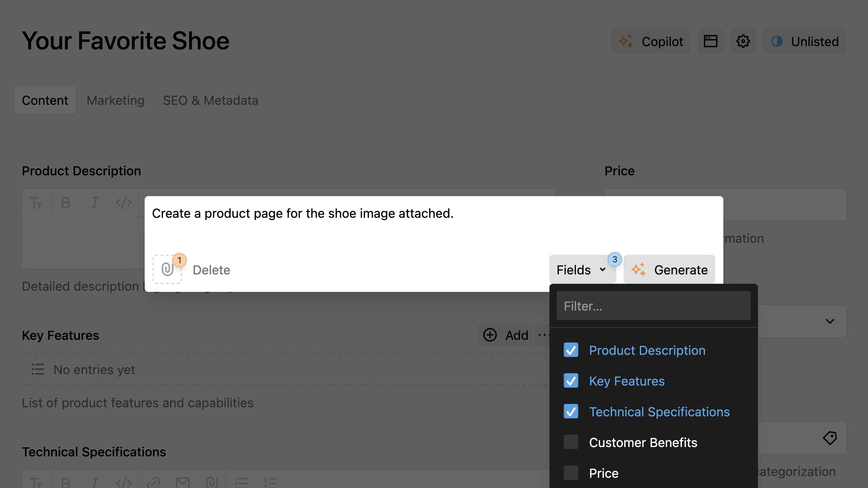Open the SEO & Metadata tab
Screen dimensions: 868x488
[x=211, y=100]
